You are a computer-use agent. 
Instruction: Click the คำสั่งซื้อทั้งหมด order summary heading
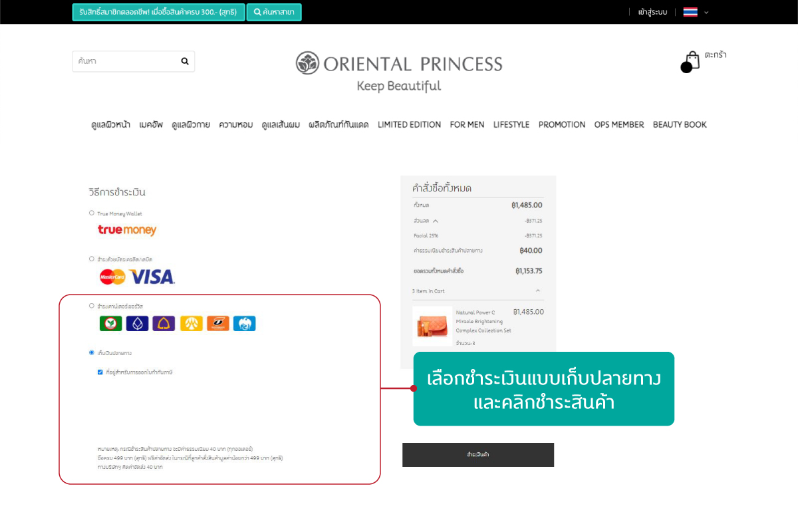pos(442,188)
